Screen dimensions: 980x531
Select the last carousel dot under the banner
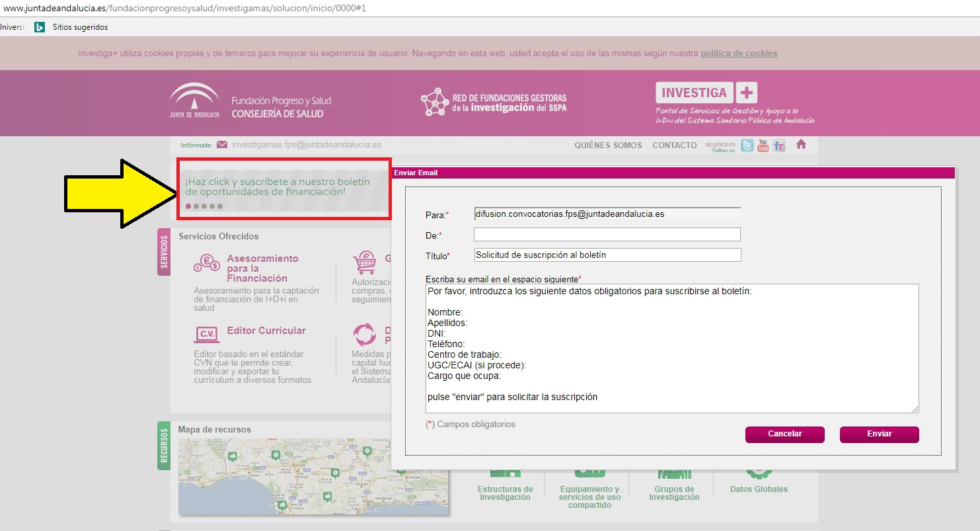(x=220, y=206)
